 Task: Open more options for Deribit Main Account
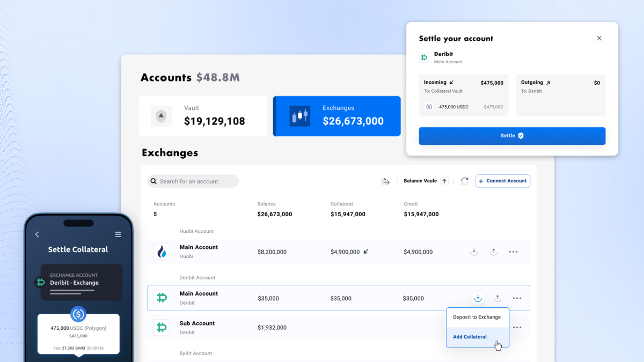(517, 298)
